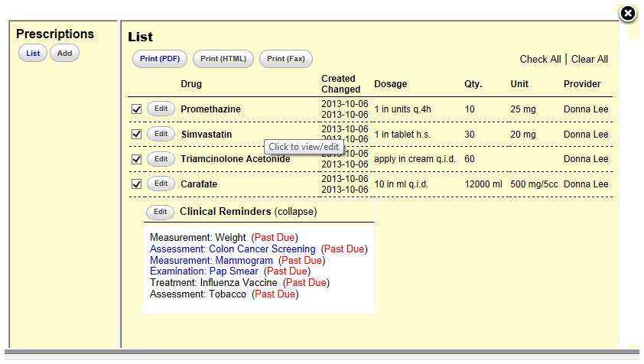The height and width of the screenshot is (364, 644).
Task: Open Colon Cancer Screening assessment reminder
Action: tap(233, 249)
